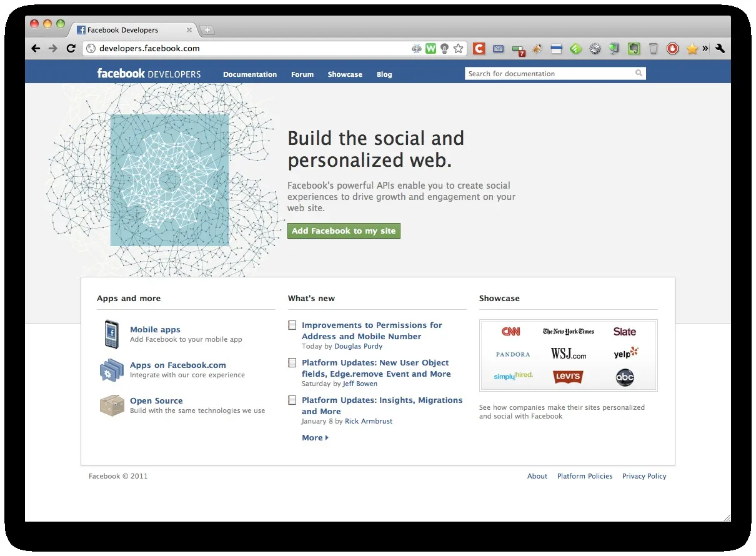Click the red stop-hand Adblock icon

(672, 49)
